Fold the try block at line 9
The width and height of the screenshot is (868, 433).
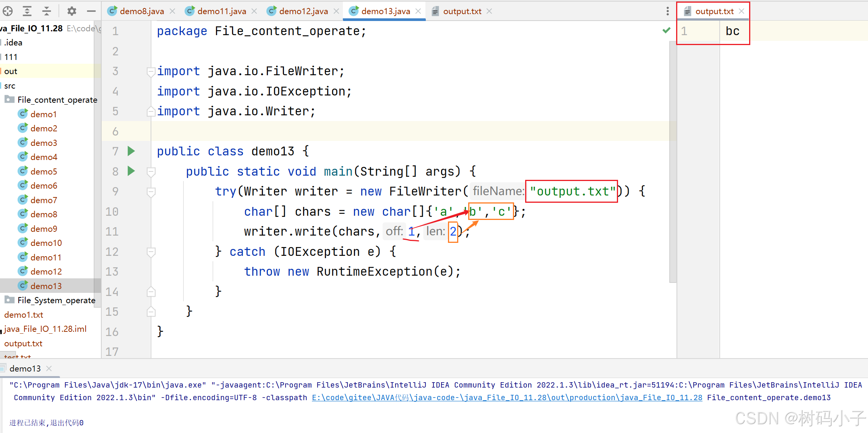pyautogui.click(x=151, y=191)
